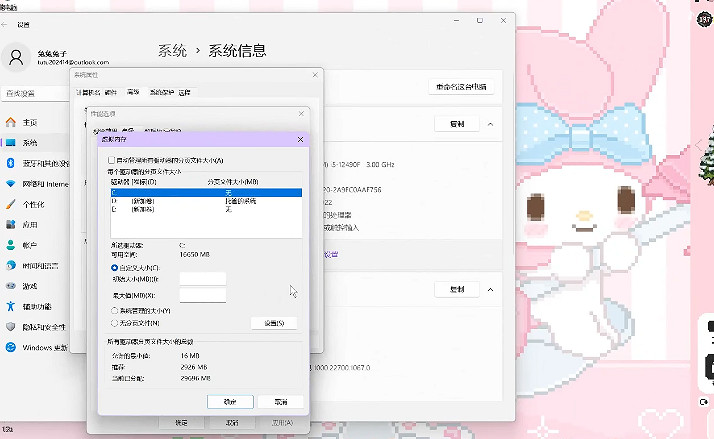
Task: Click 应用(A) in the 性能选项 dialog
Action: 283,423
